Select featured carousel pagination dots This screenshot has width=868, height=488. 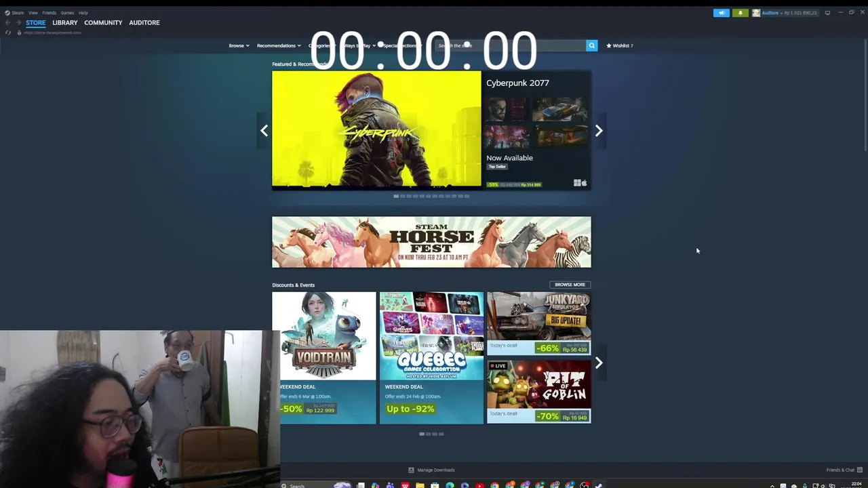coord(431,196)
